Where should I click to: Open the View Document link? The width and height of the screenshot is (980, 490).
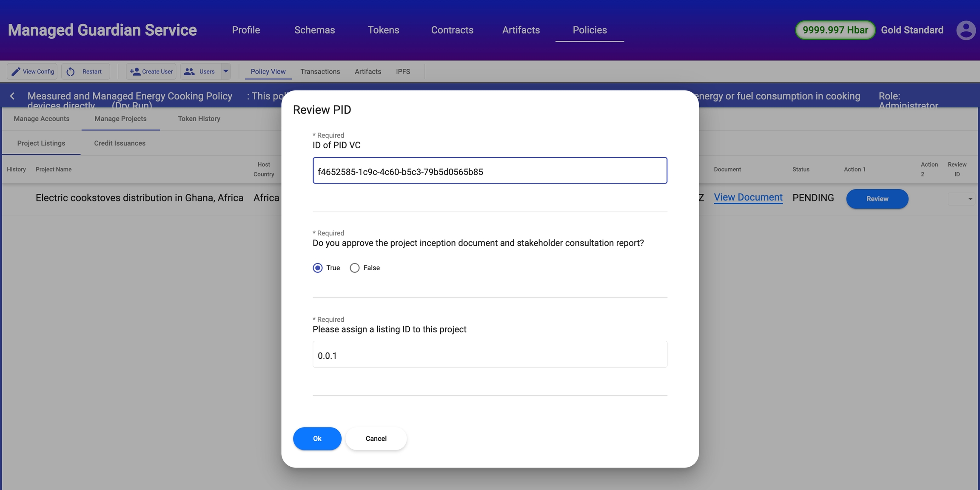[x=748, y=198]
